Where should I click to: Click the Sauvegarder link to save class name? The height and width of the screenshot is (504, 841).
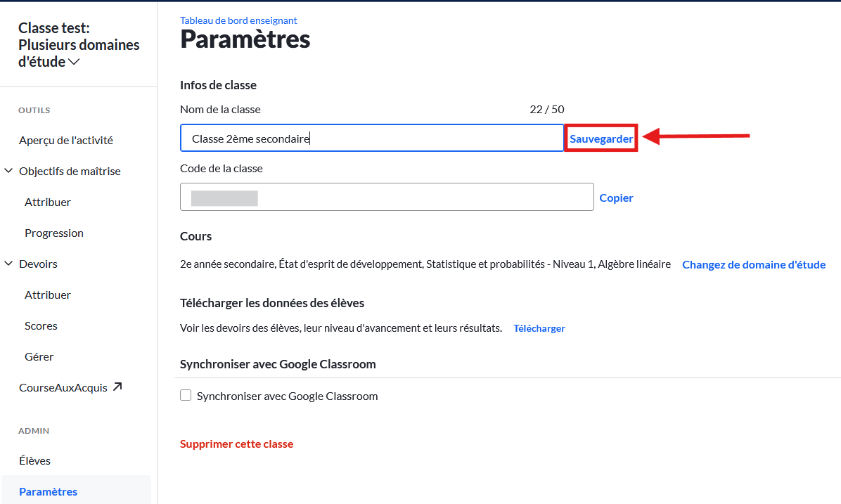601,139
